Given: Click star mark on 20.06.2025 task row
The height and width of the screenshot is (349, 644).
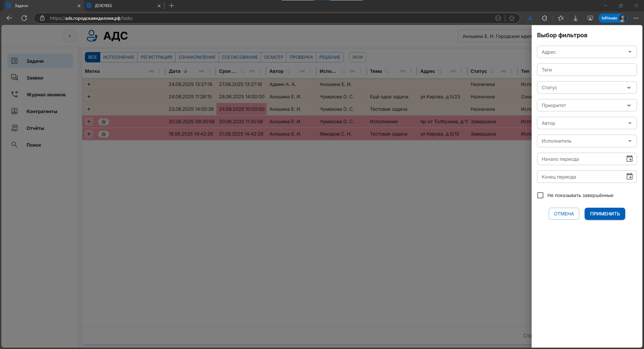Looking at the screenshot, I should point(104,122).
